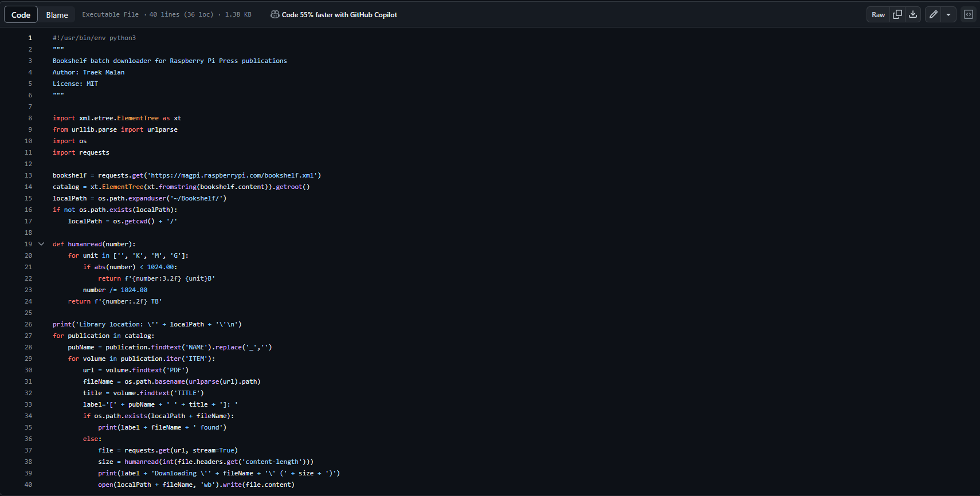Screen dimensions: 980x496
Task: Download the raw file icon
Action: pyautogui.click(x=913, y=15)
